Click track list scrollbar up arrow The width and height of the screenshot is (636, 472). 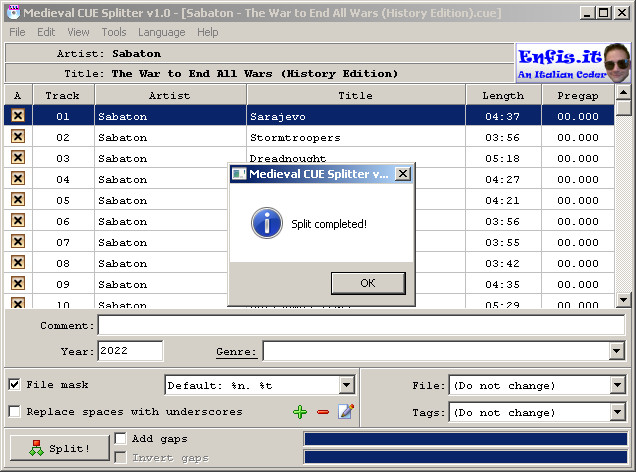point(623,92)
